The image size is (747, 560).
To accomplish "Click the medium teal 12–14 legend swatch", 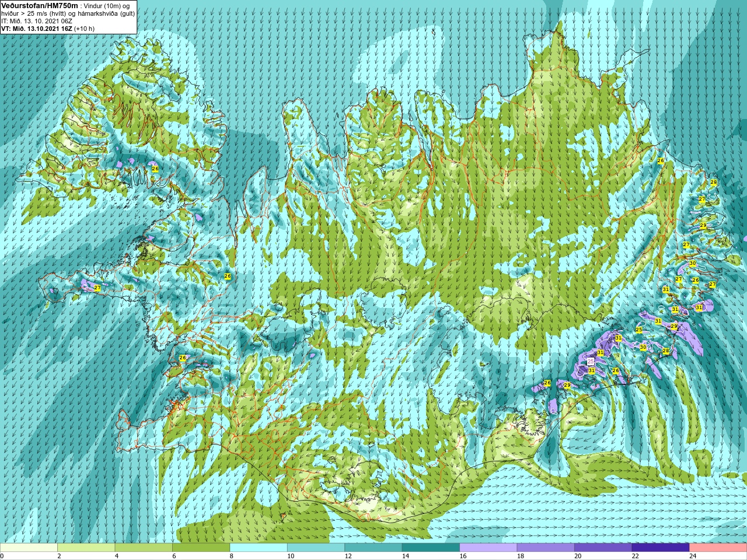I will click(373, 548).
